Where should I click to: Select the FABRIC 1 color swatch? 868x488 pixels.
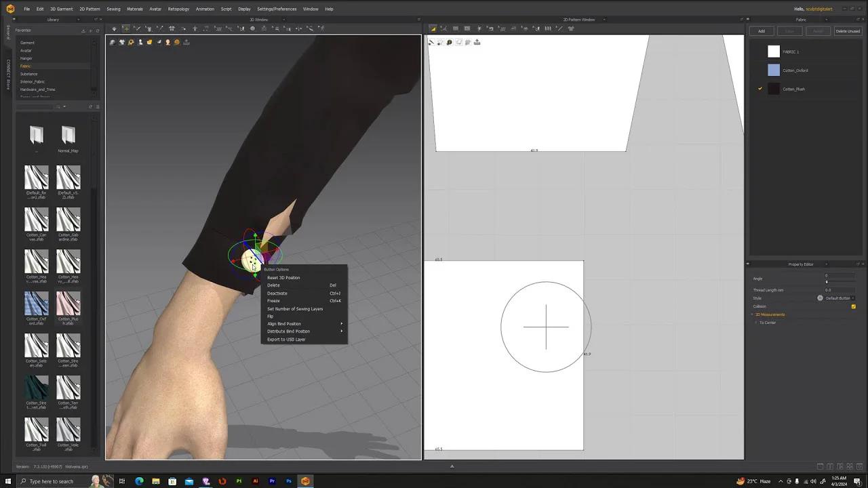774,52
